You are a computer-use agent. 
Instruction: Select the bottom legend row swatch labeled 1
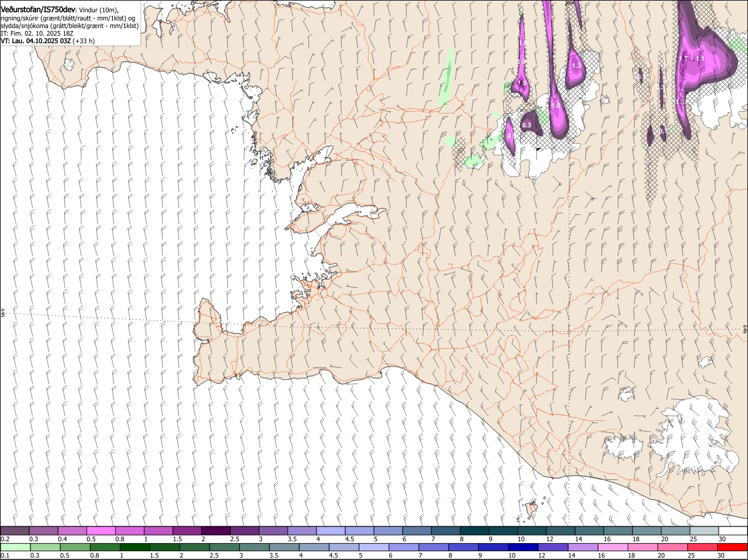tap(135, 548)
